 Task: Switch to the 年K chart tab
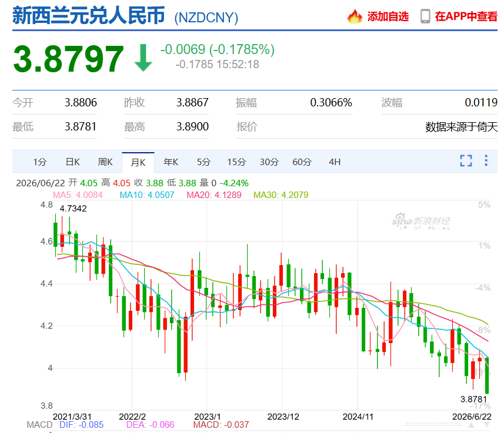[171, 162]
